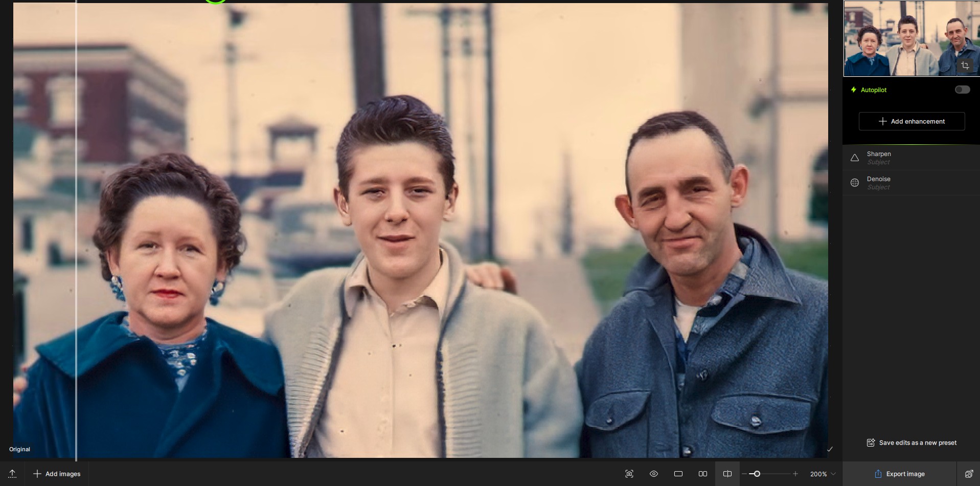Screen dimensions: 980x486
Task: Click Add images in the bottom bar
Action: 57,474
